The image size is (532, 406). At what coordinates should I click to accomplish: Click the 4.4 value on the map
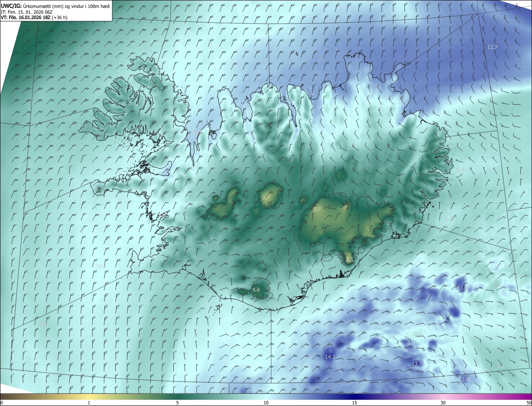coord(256,290)
